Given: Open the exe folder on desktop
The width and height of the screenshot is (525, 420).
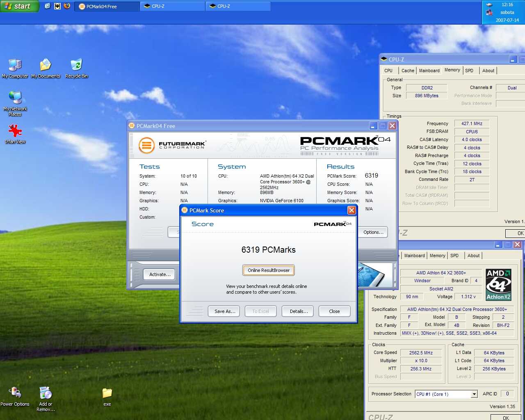Looking at the screenshot, I should (x=107, y=397).
